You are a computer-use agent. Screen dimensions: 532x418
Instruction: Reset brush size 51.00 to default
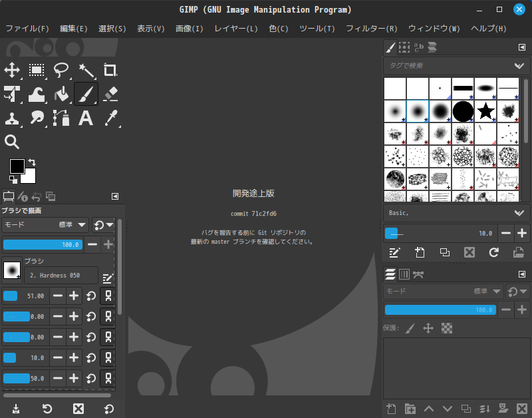[91, 296]
